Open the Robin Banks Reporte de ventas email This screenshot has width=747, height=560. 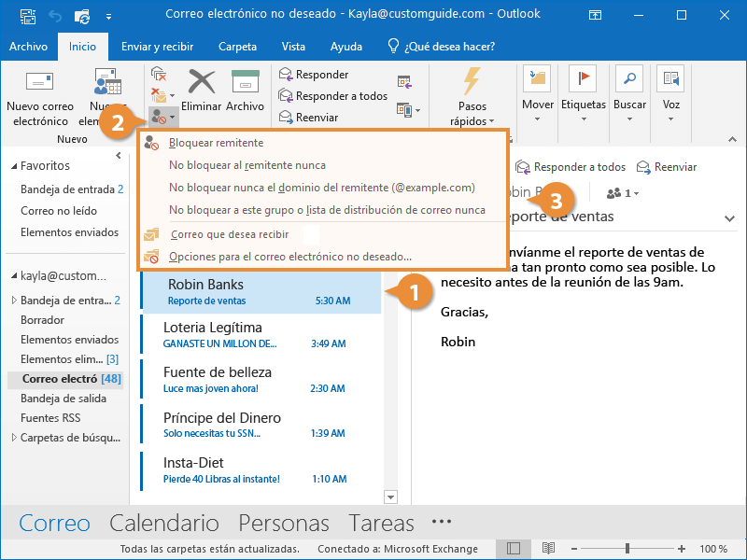click(x=261, y=292)
